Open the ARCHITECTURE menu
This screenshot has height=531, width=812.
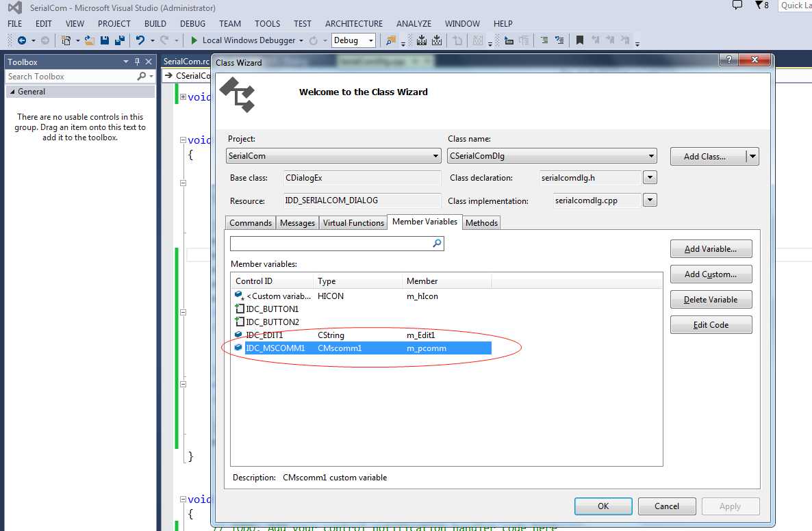pyautogui.click(x=354, y=24)
